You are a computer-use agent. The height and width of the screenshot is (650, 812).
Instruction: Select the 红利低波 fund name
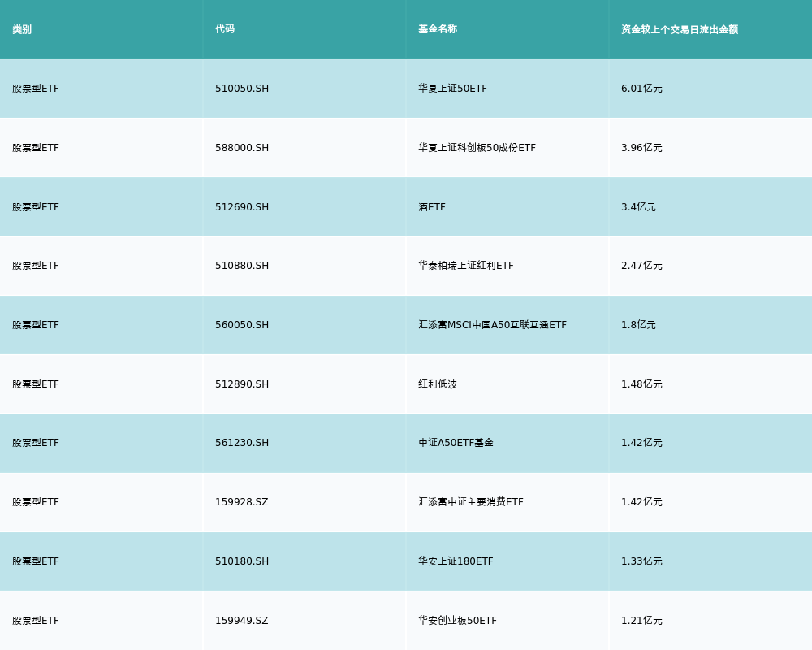(x=438, y=384)
